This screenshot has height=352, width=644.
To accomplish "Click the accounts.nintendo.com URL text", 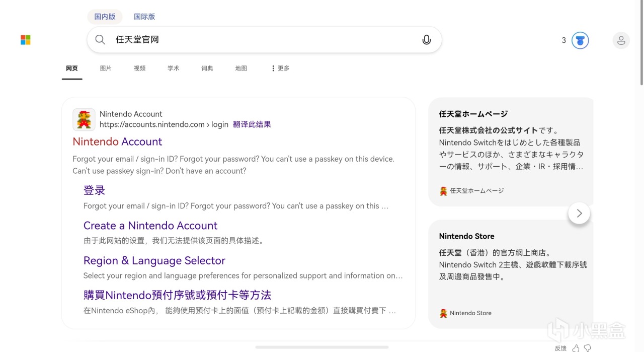I will tap(164, 124).
